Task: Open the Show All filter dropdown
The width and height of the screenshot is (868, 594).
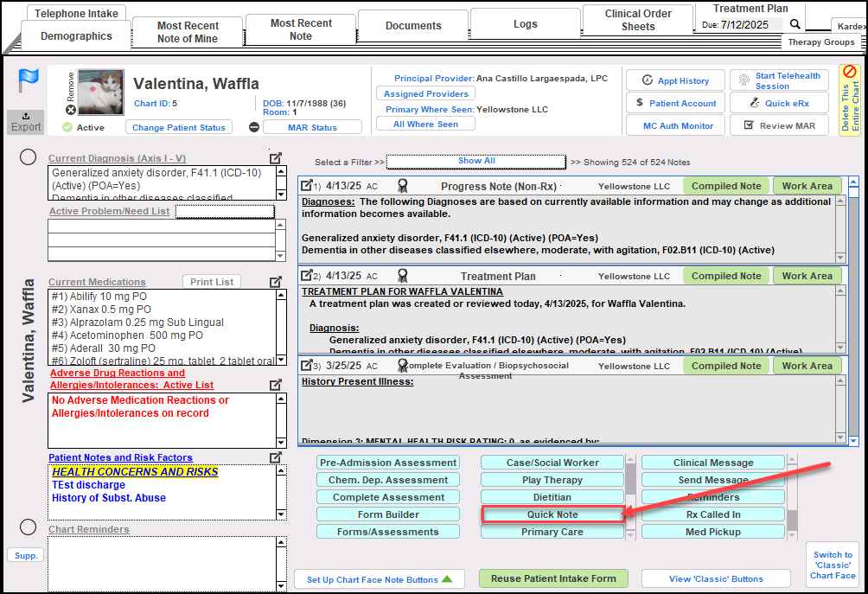Action: tap(476, 161)
